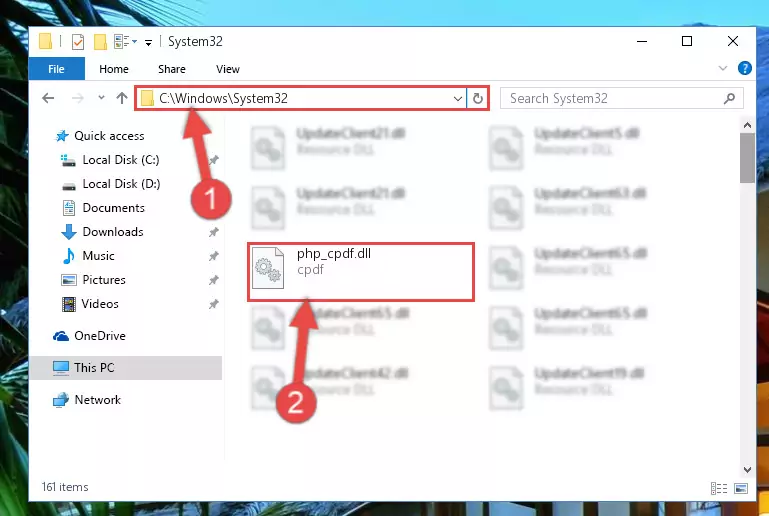This screenshot has width=769, height=516.
Task: Open the Share ribbon tab
Action: pyautogui.click(x=172, y=69)
